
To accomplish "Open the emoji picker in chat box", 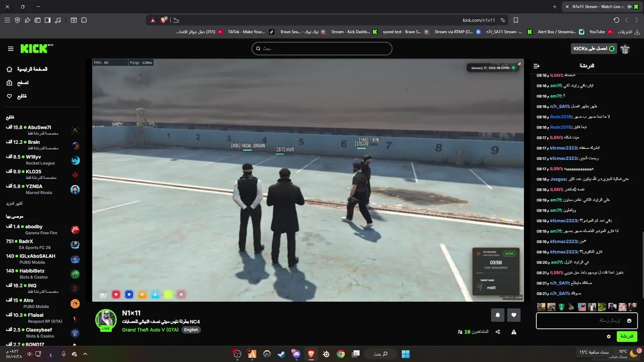I will pos(629,321).
